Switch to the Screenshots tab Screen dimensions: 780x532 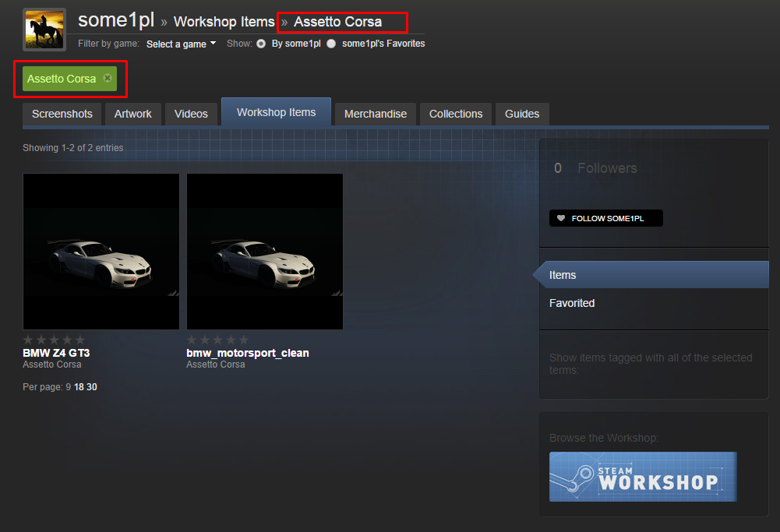[62, 114]
